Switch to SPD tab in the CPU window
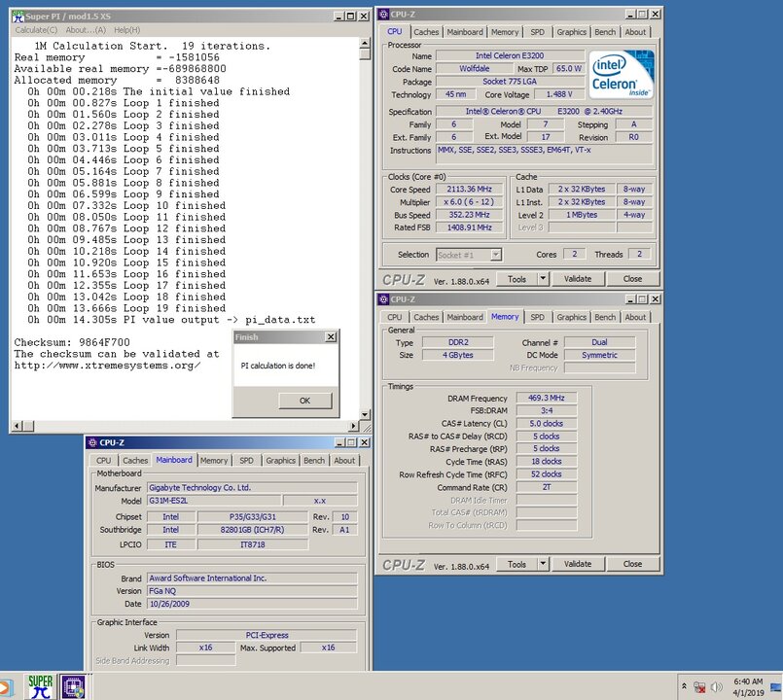783x700 pixels. point(537,32)
